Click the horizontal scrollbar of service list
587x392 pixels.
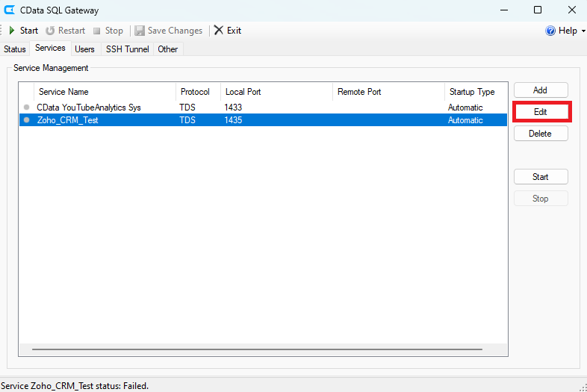pyautogui.click(x=258, y=349)
